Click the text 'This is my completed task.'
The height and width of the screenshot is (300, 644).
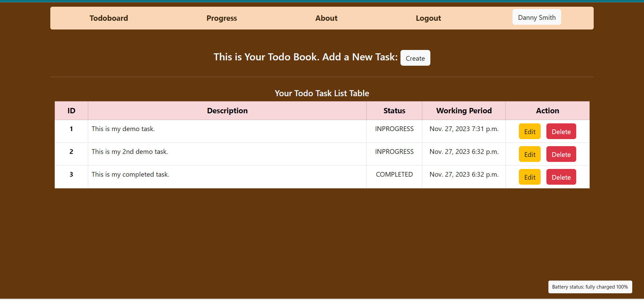click(x=130, y=175)
